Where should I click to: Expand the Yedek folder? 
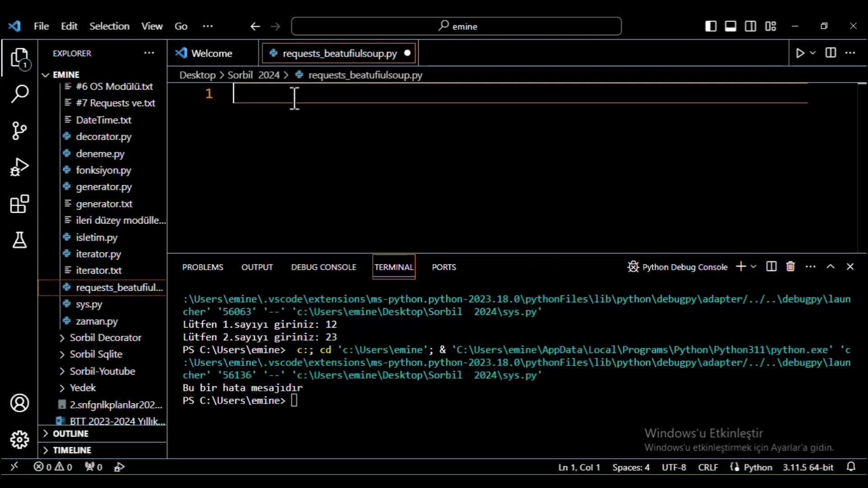(x=83, y=388)
